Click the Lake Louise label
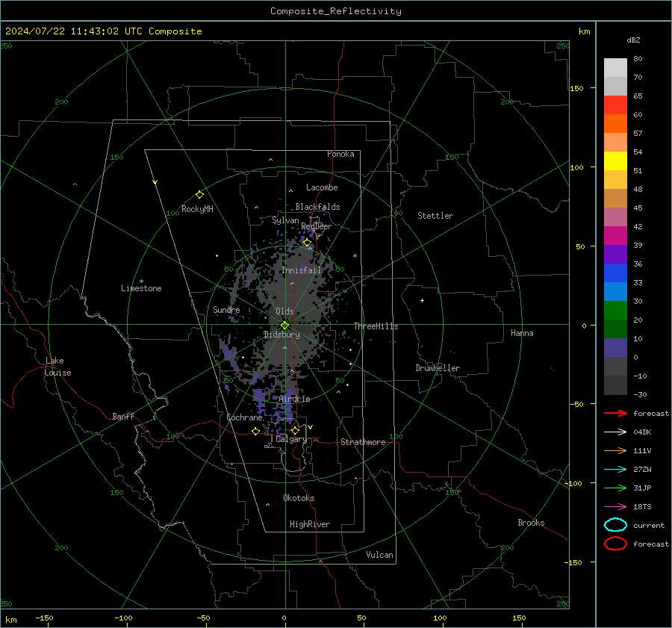This screenshot has width=672, height=628. point(57,367)
